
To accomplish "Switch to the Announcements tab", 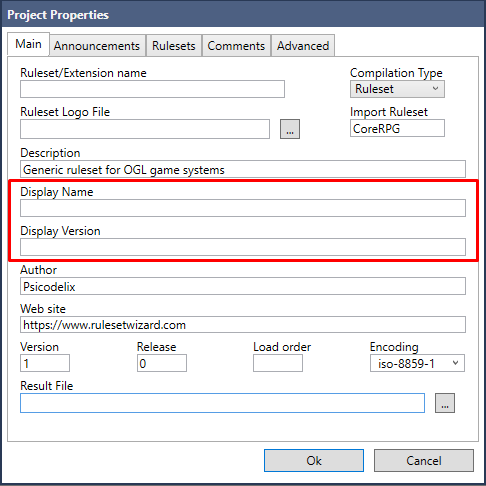I will tap(97, 46).
